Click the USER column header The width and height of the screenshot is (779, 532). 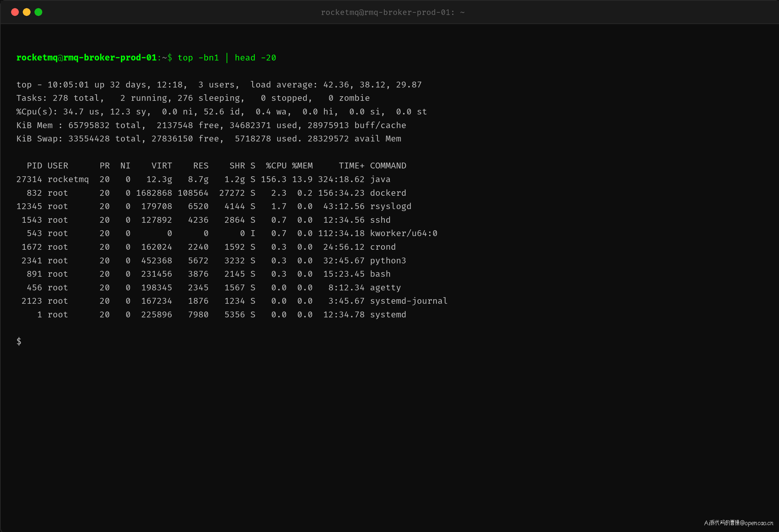click(58, 166)
